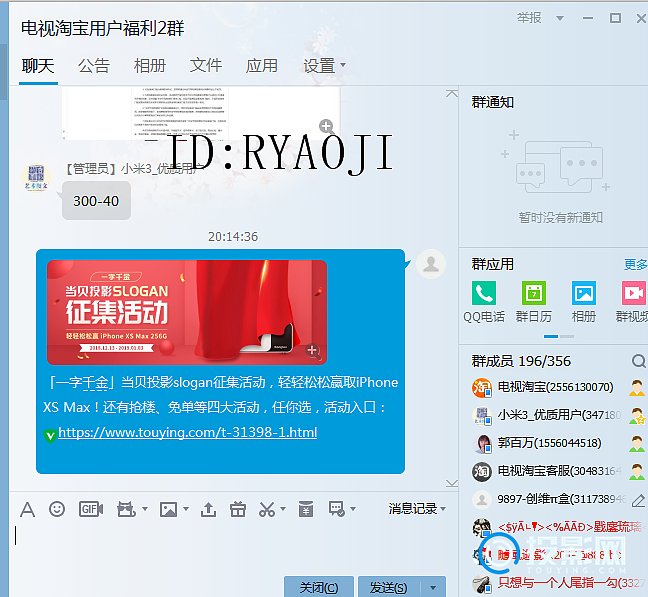Open 相册 group app icon
The height and width of the screenshot is (597, 648).
tap(584, 293)
